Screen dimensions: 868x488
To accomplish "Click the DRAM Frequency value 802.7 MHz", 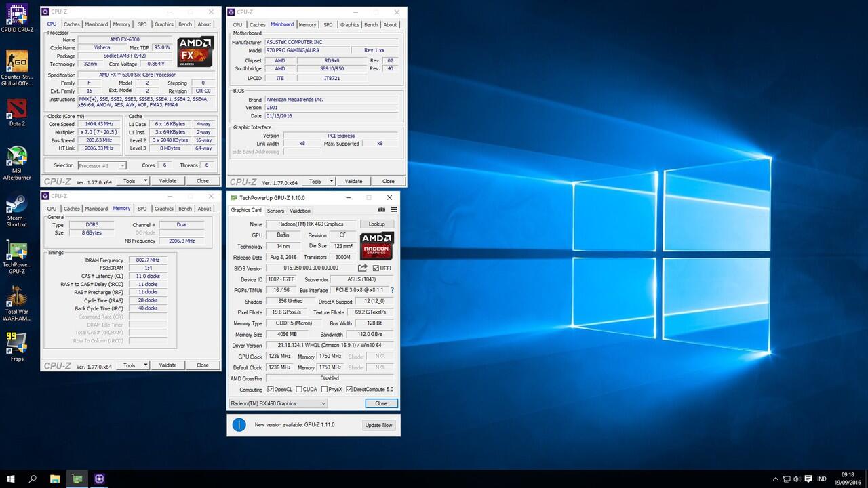I will click(146, 260).
